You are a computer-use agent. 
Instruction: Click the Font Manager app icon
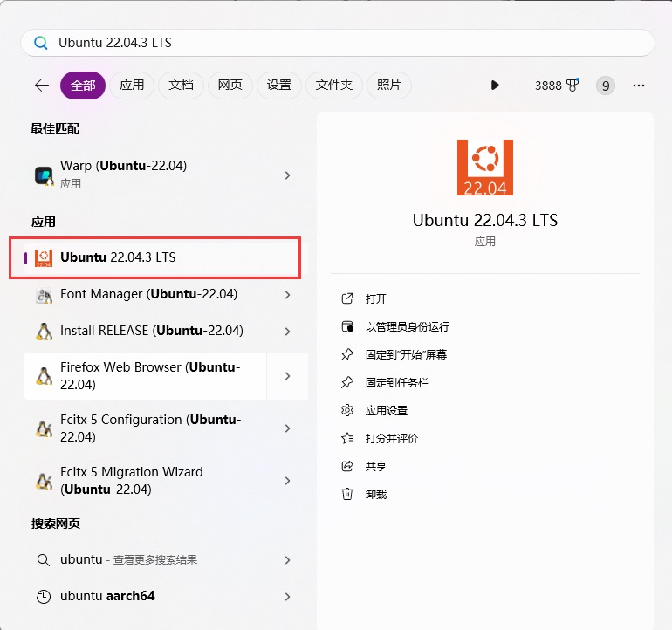tap(44, 295)
